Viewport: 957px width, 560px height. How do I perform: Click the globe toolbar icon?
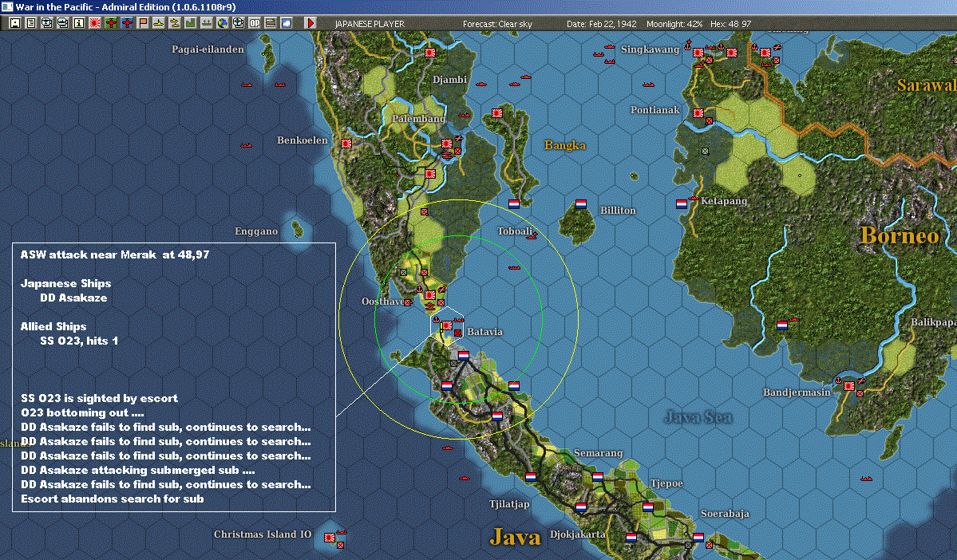(x=222, y=23)
